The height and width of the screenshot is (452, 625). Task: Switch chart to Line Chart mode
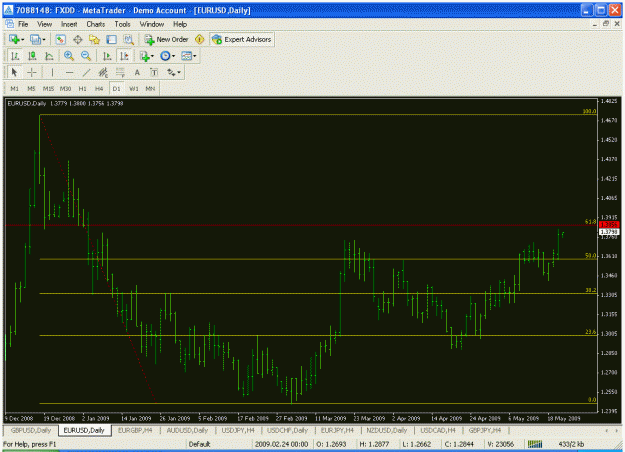(x=49, y=56)
